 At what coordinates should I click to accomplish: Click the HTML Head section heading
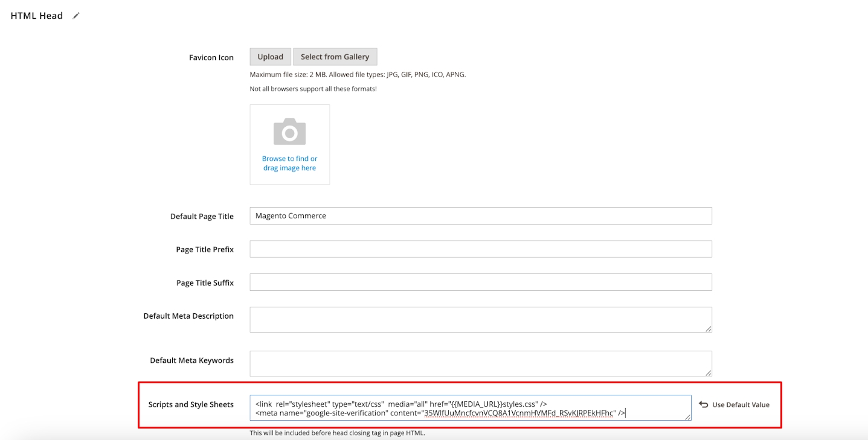coord(37,16)
